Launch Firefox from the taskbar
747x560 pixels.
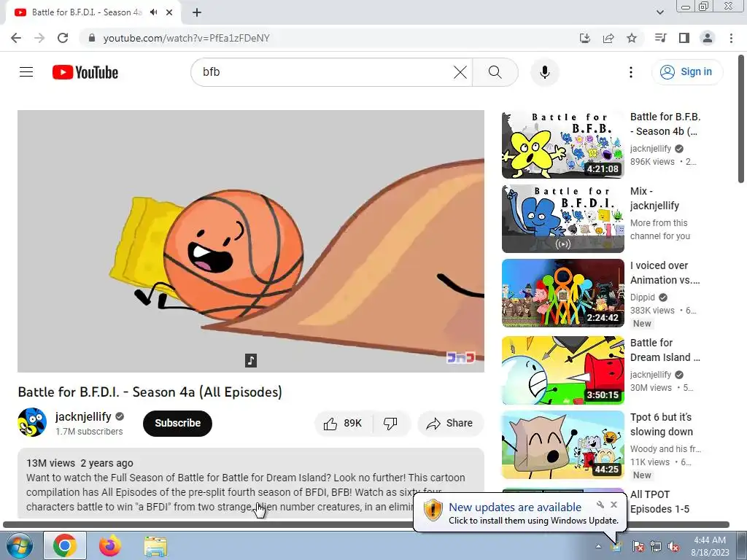[x=110, y=545]
